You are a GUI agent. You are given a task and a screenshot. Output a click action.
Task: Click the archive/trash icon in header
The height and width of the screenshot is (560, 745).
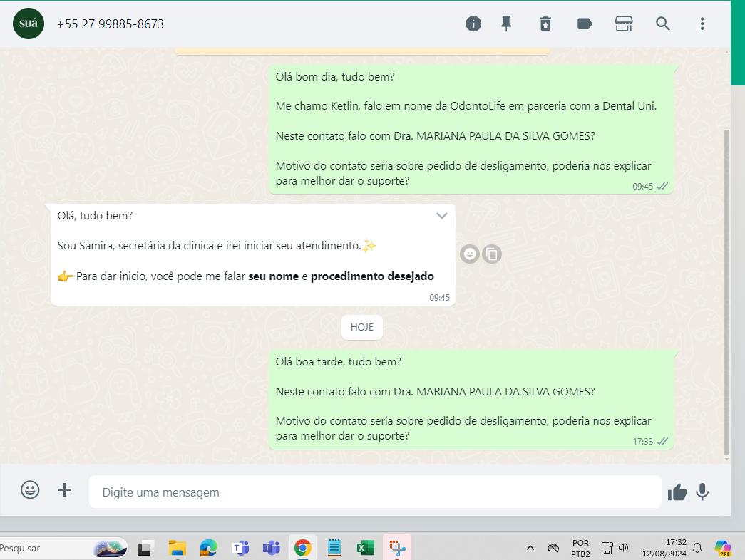[545, 24]
